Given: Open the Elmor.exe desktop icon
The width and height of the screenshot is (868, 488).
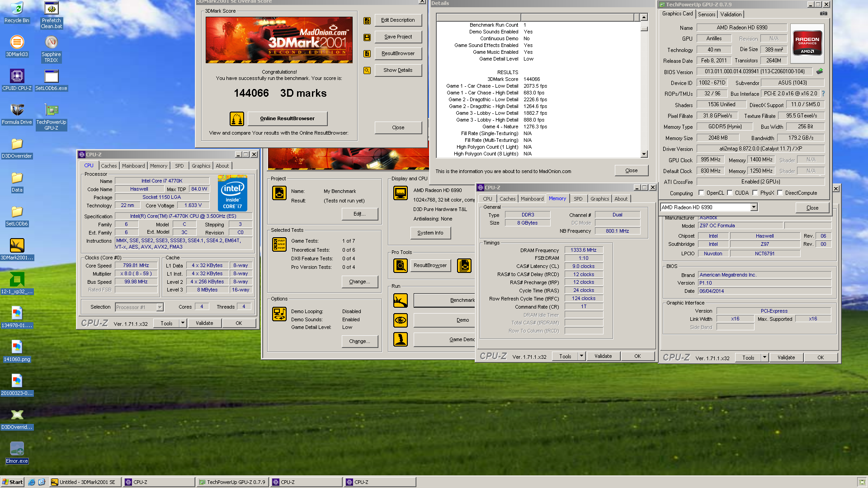Looking at the screenshot, I should click(x=17, y=453).
